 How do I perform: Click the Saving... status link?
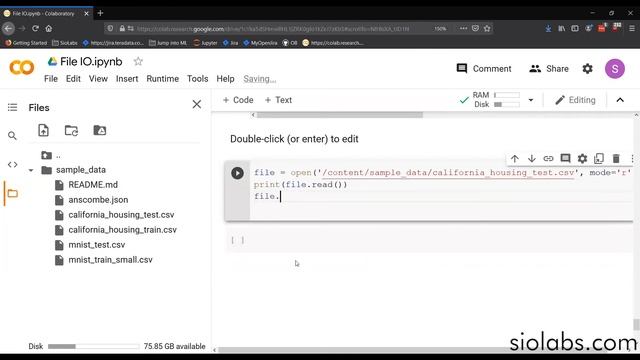260,79
